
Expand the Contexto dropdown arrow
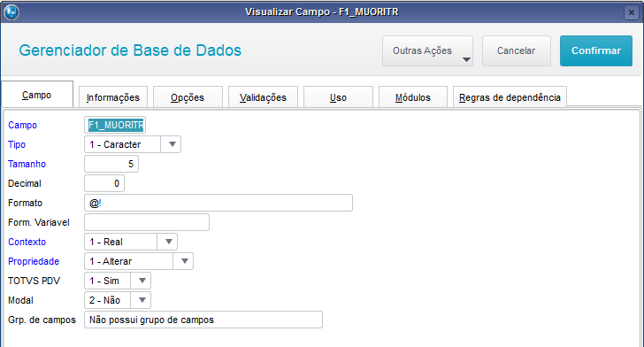click(168, 242)
